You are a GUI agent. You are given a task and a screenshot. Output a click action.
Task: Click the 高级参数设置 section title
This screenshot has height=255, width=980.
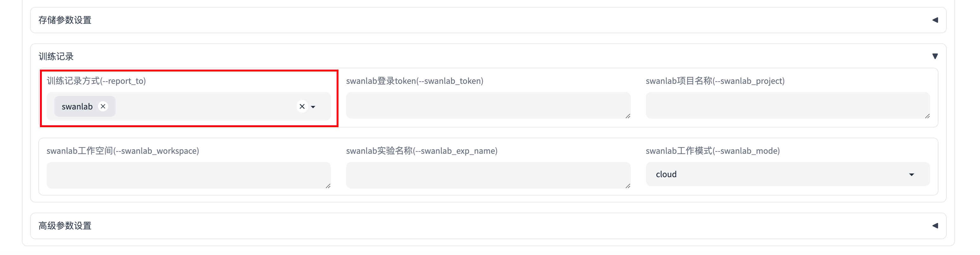65,226
